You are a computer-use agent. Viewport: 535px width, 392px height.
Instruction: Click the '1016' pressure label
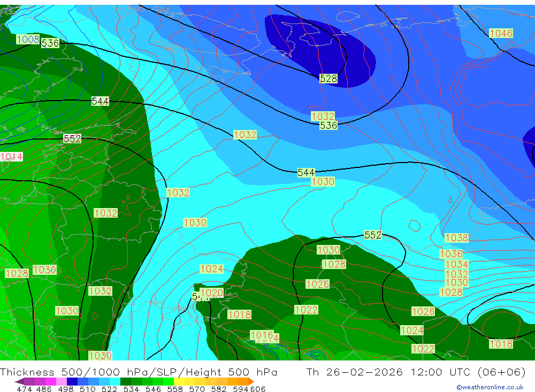pos(262,335)
